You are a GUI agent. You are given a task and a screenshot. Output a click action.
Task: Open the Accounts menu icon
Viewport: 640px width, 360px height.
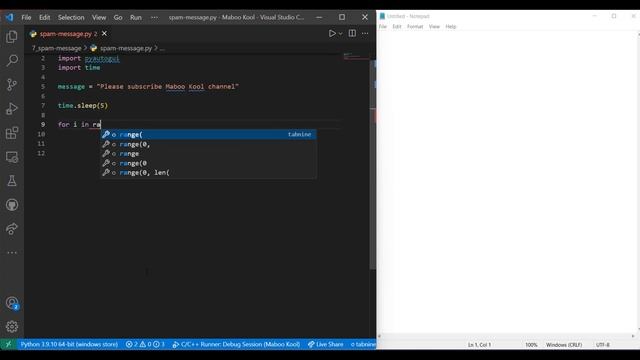(x=12, y=303)
